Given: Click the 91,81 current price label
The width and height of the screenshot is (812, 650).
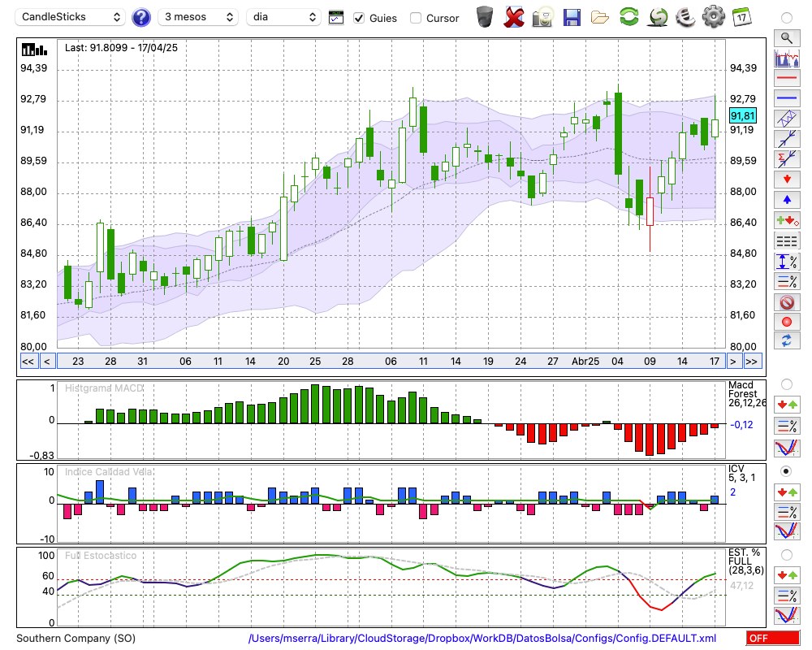Looking at the screenshot, I should (x=743, y=115).
